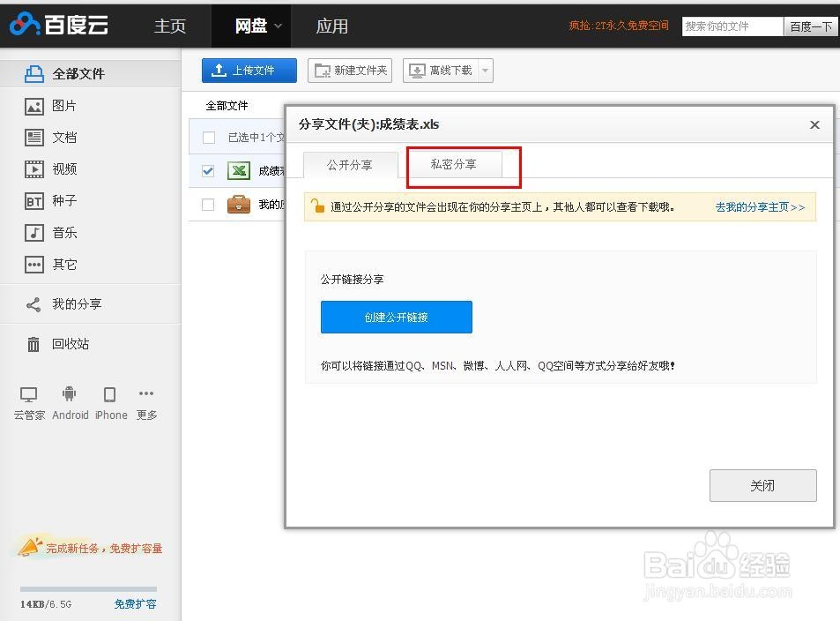The width and height of the screenshot is (840, 621).
Task: Switch to the 私密分享 tab
Action: tap(454, 164)
